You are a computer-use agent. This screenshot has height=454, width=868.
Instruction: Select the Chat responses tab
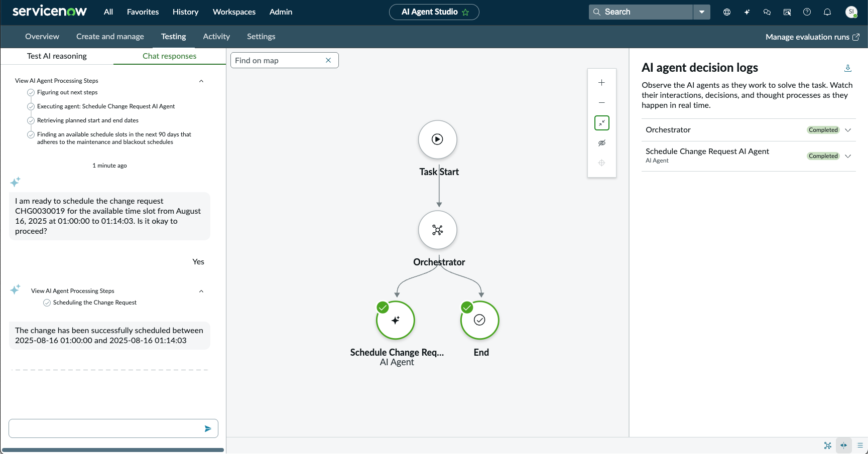coord(170,56)
